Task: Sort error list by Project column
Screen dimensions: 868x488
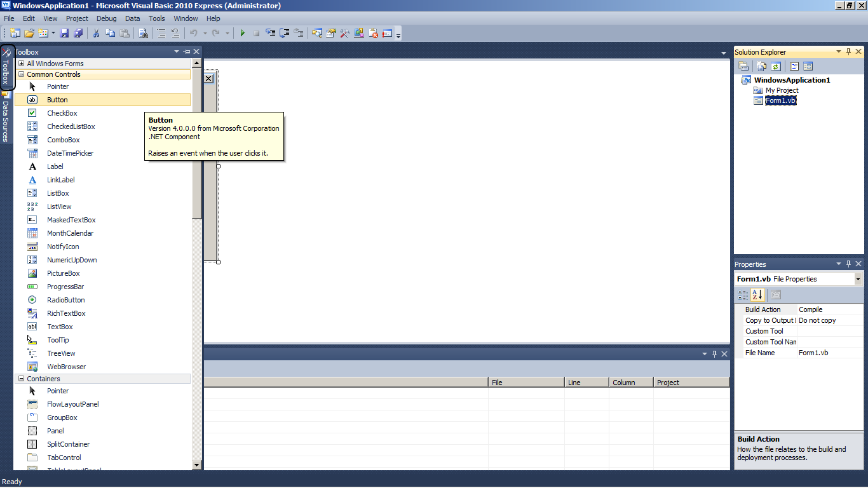Action: [691, 383]
